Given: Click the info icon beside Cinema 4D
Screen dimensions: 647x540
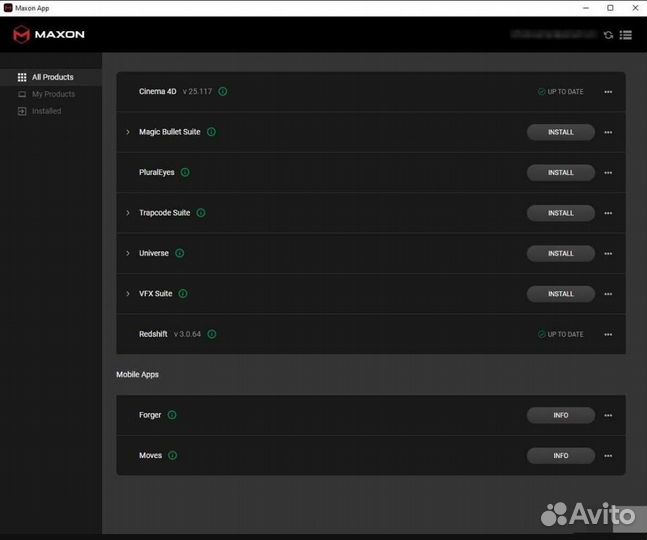Looking at the screenshot, I should 222,92.
